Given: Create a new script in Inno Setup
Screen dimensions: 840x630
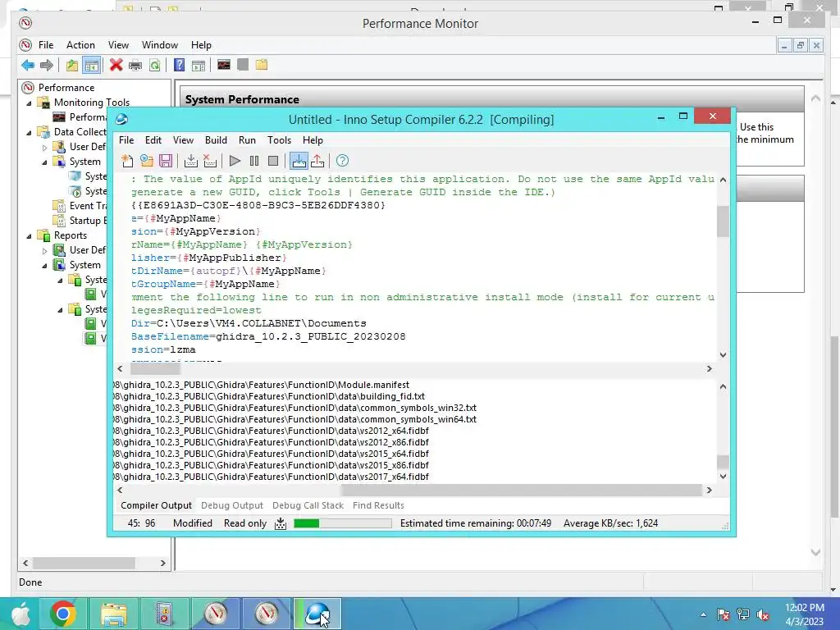Looking at the screenshot, I should pyautogui.click(x=127, y=161).
